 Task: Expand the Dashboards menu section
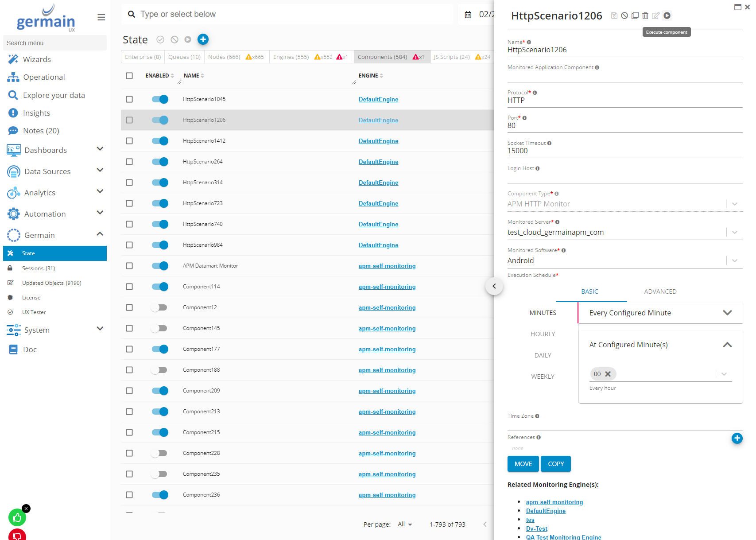click(x=100, y=149)
